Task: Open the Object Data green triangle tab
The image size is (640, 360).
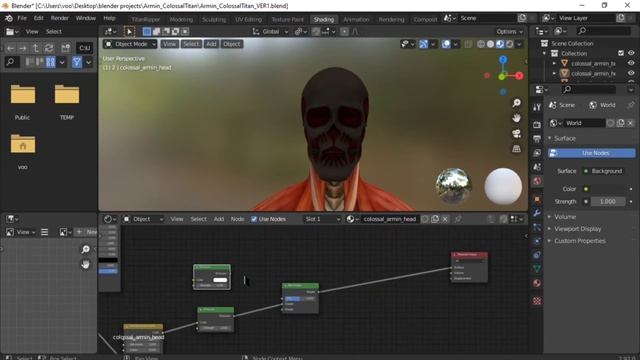Action: click(x=537, y=269)
